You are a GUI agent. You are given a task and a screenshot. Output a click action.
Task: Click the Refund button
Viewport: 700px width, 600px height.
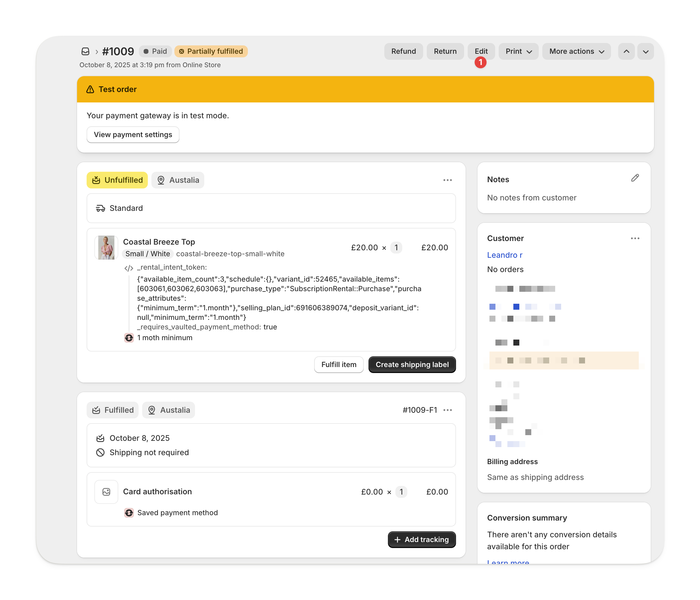point(403,51)
